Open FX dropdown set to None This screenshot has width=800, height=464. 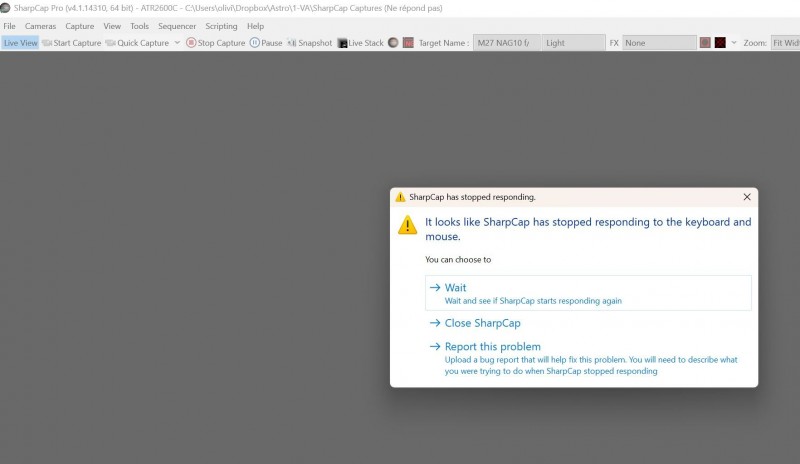[x=659, y=43]
